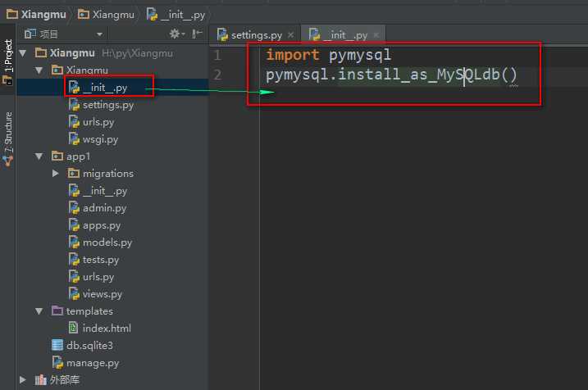588x390 pixels.
Task: Click the database icon beside db.sqlite3
Action: click(57, 345)
